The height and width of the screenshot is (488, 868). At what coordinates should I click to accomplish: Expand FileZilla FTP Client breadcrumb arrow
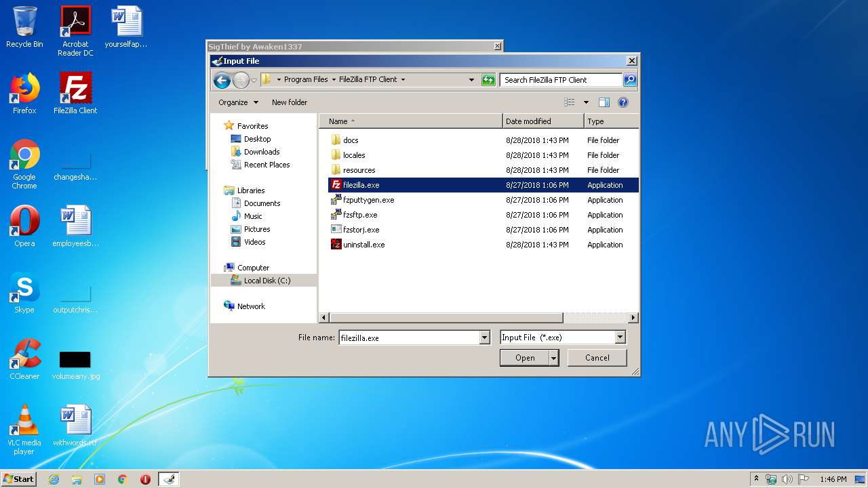coord(403,80)
